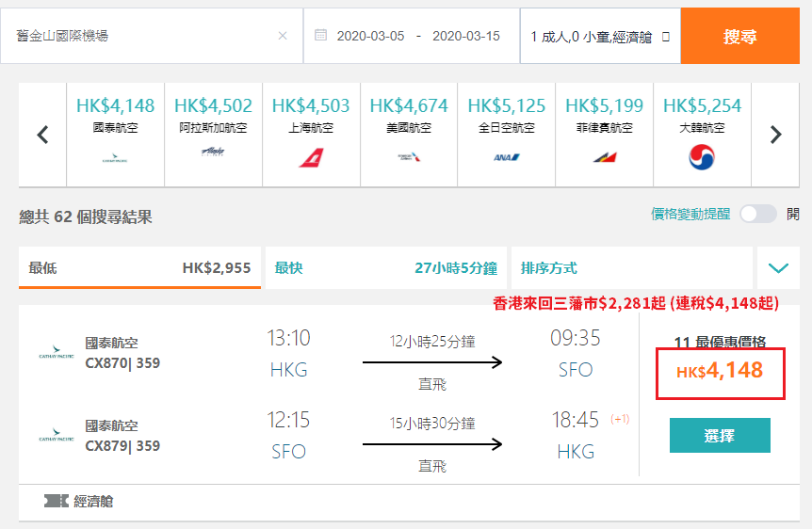Click the 選擇 button for Cathay flight

[720, 435]
